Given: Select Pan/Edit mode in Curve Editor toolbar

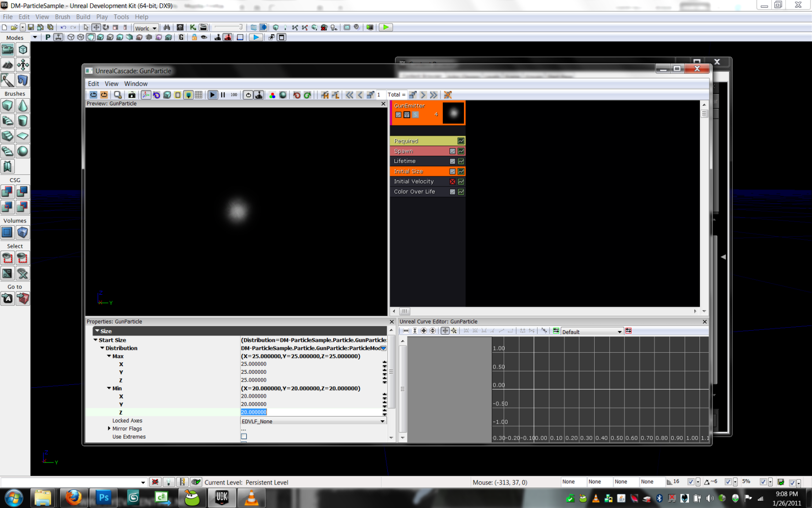Looking at the screenshot, I should coord(445,331).
